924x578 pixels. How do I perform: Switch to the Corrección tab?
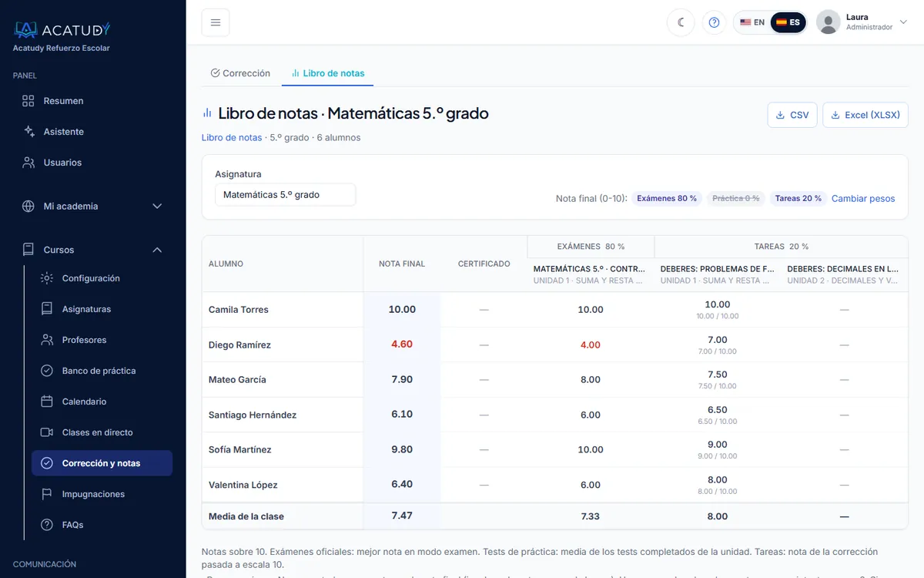click(240, 73)
